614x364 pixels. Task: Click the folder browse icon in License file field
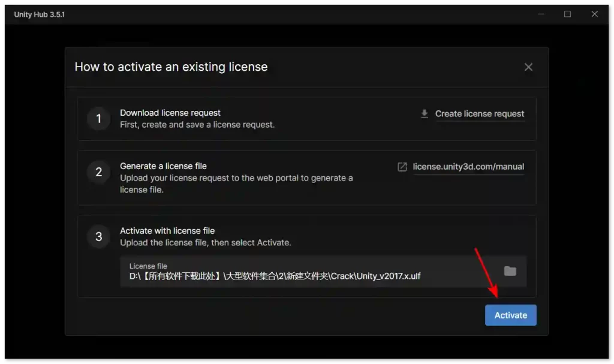[x=510, y=271]
